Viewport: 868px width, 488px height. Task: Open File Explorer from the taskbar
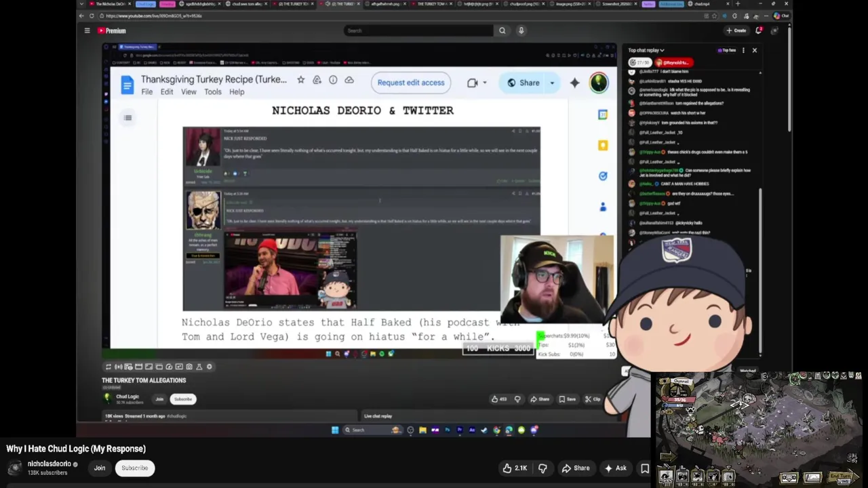point(422,430)
